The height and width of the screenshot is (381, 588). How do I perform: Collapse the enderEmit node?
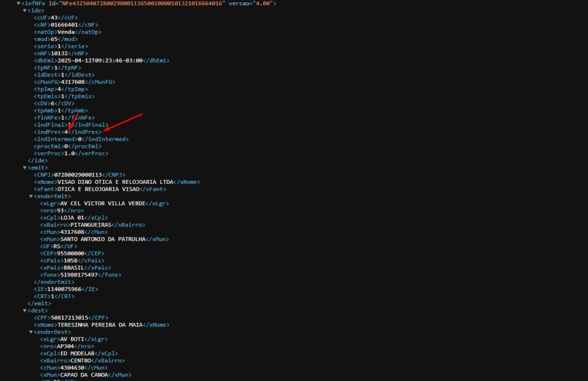[31, 196]
